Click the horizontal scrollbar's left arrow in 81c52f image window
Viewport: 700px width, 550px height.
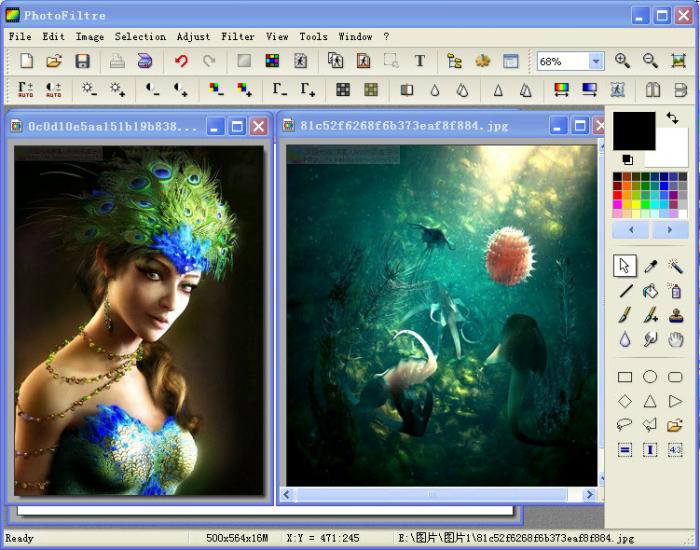pos(287,494)
